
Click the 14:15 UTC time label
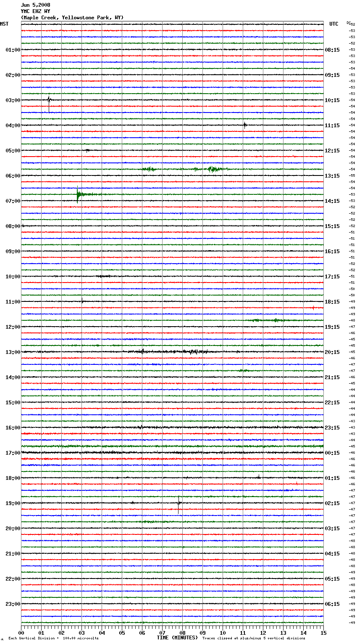[x=332, y=201]
